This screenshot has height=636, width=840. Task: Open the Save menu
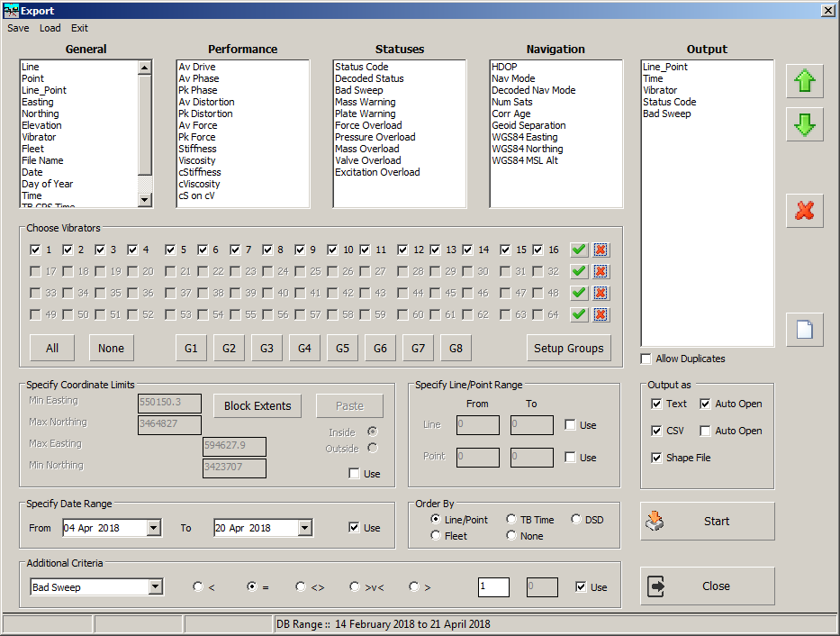coord(18,28)
